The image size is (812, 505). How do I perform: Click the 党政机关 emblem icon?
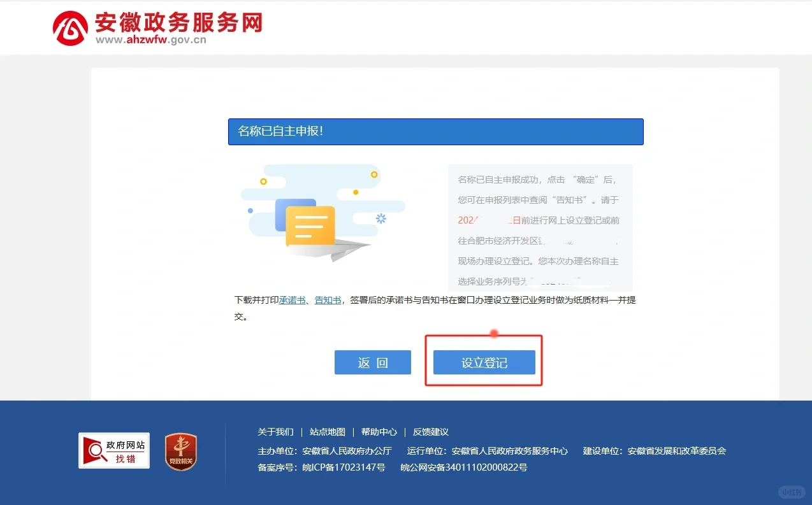[x=181, y=452]
